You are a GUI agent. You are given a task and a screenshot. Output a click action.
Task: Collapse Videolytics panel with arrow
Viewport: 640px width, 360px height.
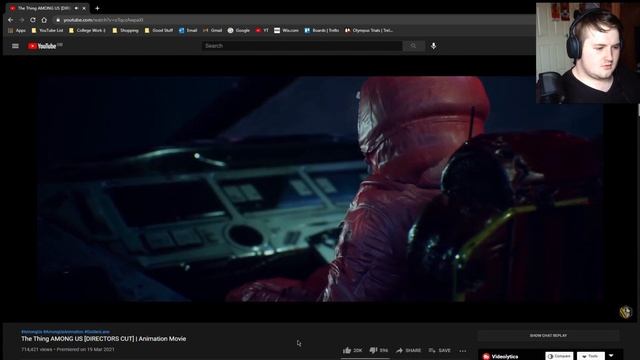coord(611,356)
